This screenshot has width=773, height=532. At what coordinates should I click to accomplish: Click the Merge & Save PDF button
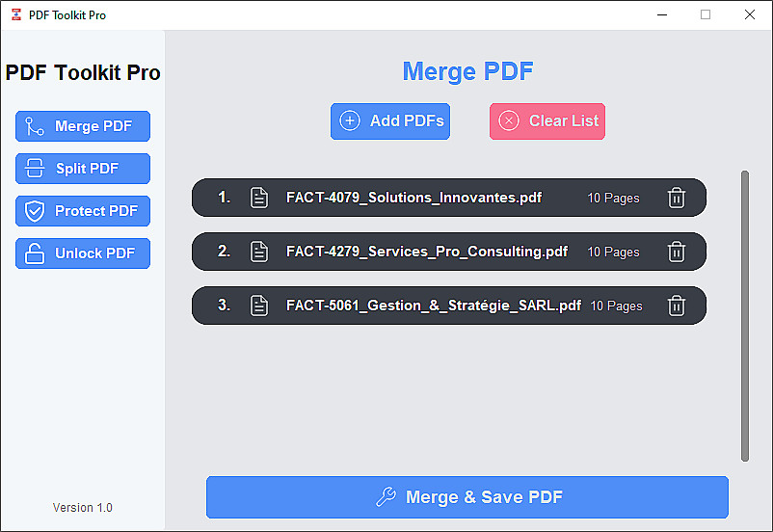[467, 497]
